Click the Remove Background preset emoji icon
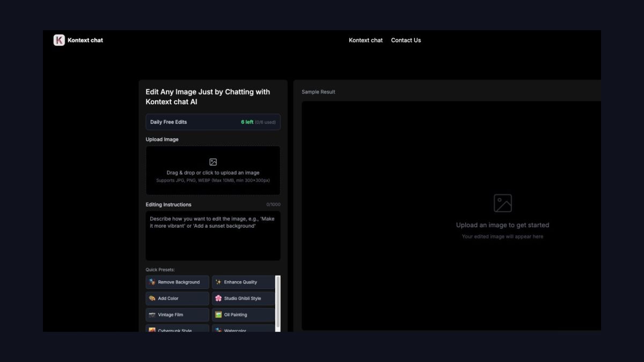This screenshot has width=644, height=362. (x=152, y=282)
